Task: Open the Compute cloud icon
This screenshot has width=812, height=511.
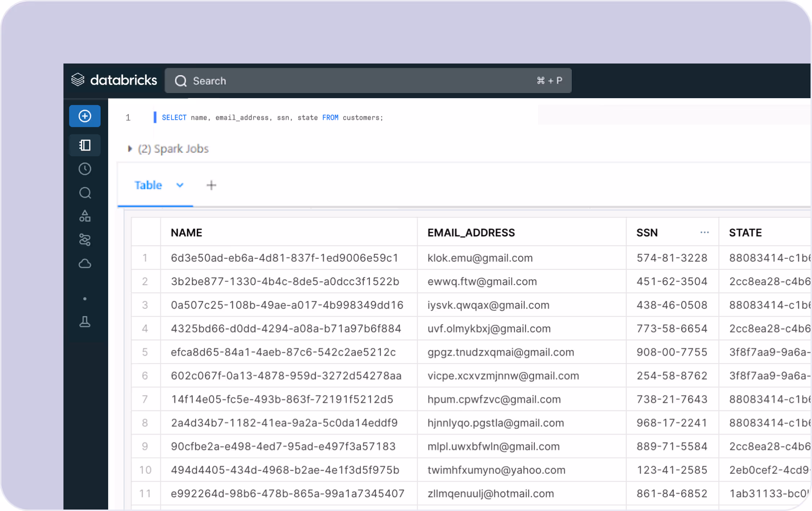Action: coord(85,264)
